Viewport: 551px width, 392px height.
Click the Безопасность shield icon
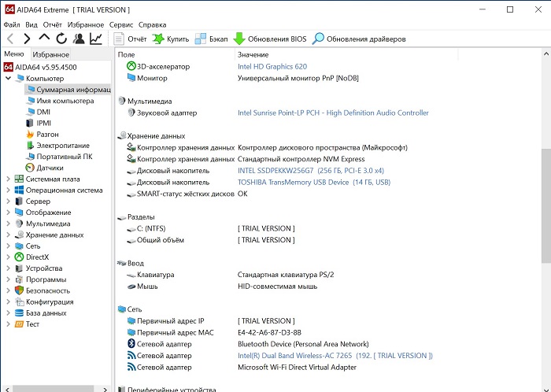(x=19, y=290)
